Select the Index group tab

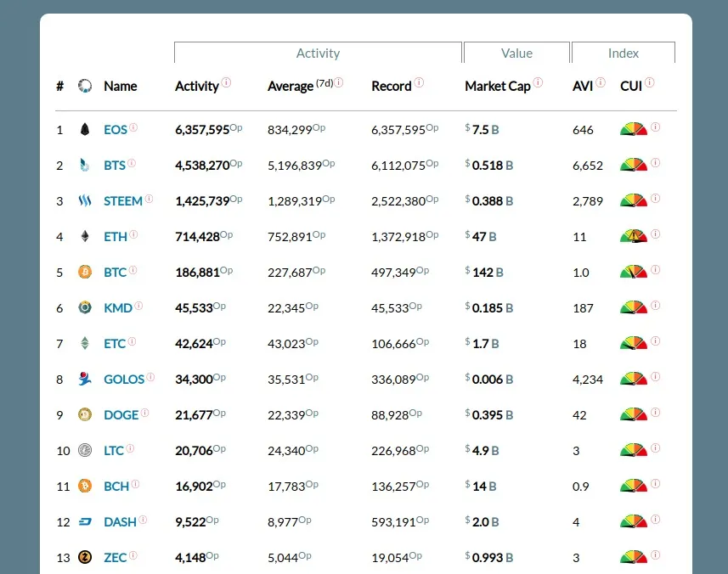[x=623, y=53]
